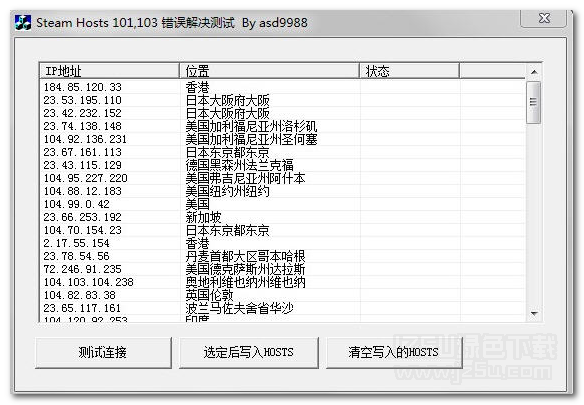
Task: Click the vertical scrollbar thumb
Action: coord(533,102)
